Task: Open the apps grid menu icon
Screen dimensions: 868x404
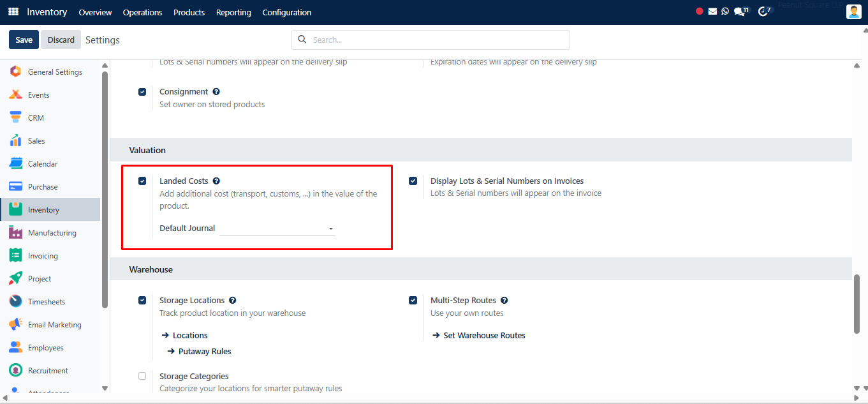Action: (x=13, y=12)
